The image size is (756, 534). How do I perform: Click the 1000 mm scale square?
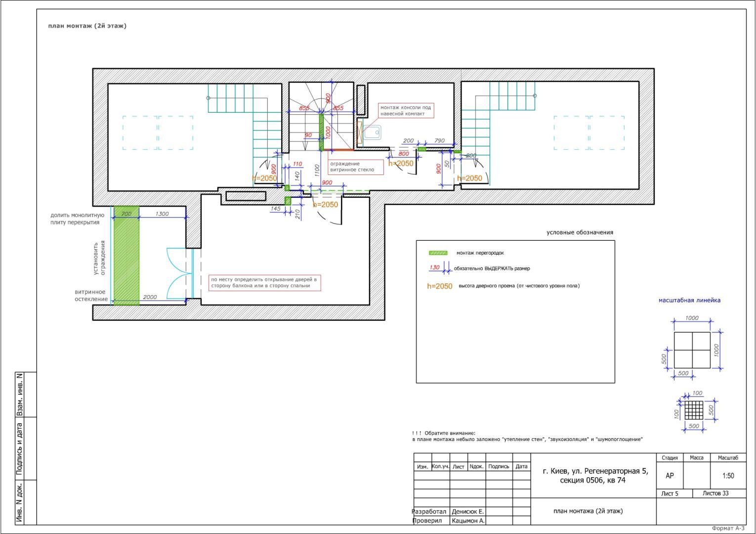pyautogui.click(x=692, y=350)
